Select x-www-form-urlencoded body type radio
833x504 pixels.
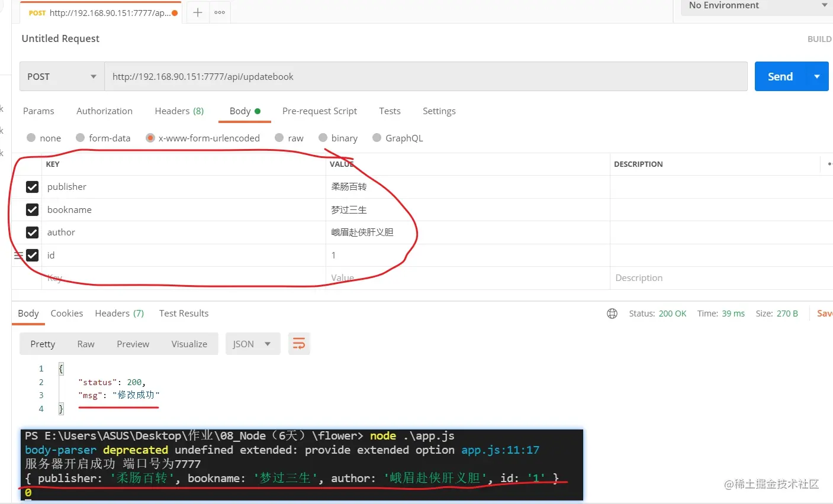150,138
